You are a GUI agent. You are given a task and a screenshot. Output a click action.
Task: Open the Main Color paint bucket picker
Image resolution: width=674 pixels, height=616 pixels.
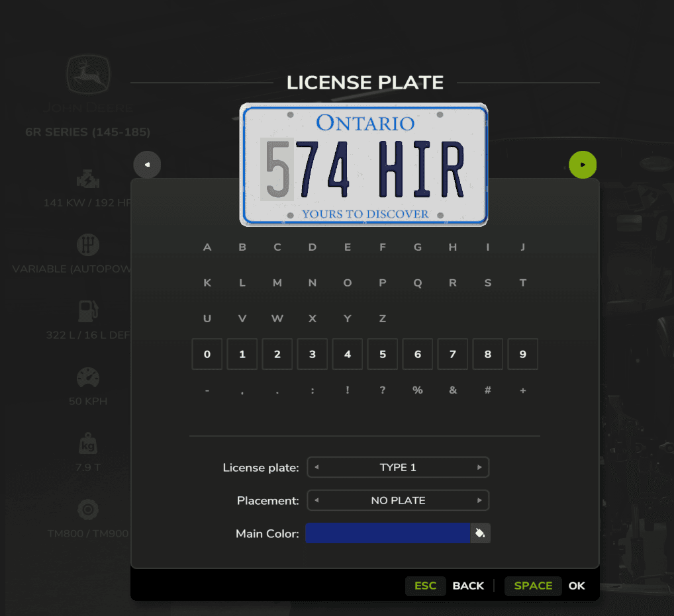480,533
